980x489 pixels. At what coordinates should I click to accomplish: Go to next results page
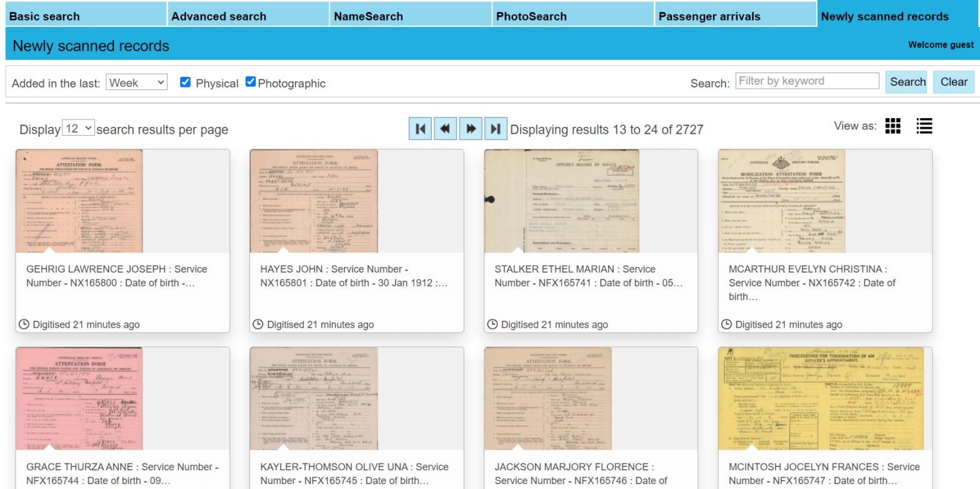point(470,129)
